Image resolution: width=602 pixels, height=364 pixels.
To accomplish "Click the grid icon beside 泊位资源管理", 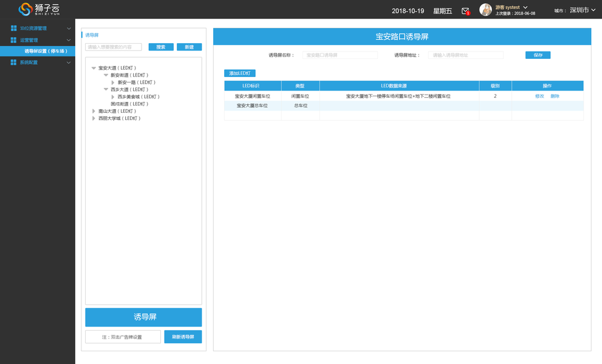I will (x=14, y=28).
